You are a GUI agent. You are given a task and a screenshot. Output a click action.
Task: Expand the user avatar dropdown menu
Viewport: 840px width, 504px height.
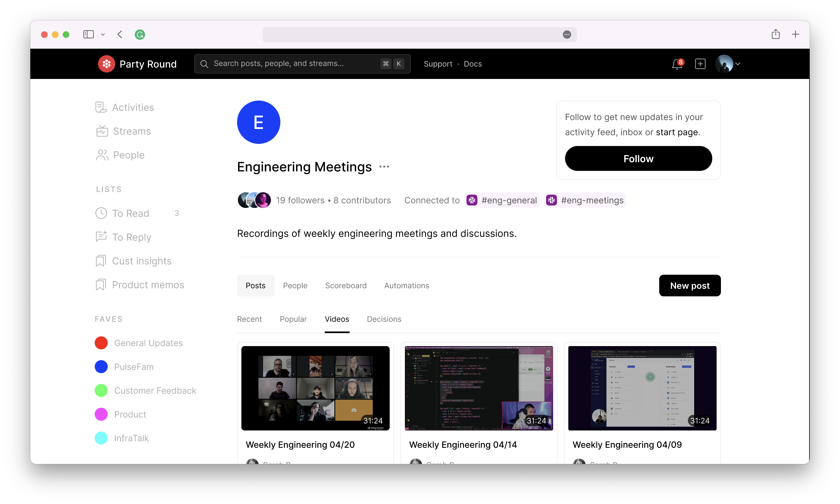click(737, 64)
